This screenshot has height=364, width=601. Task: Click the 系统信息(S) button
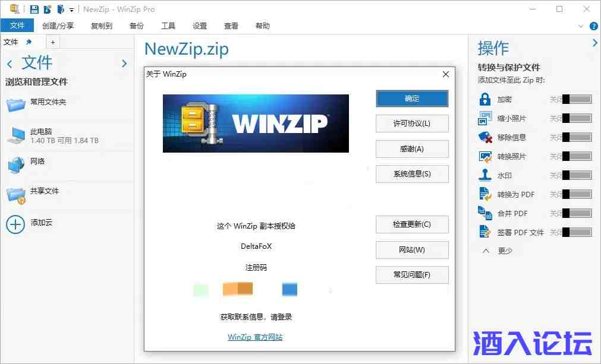pos(412,174)
